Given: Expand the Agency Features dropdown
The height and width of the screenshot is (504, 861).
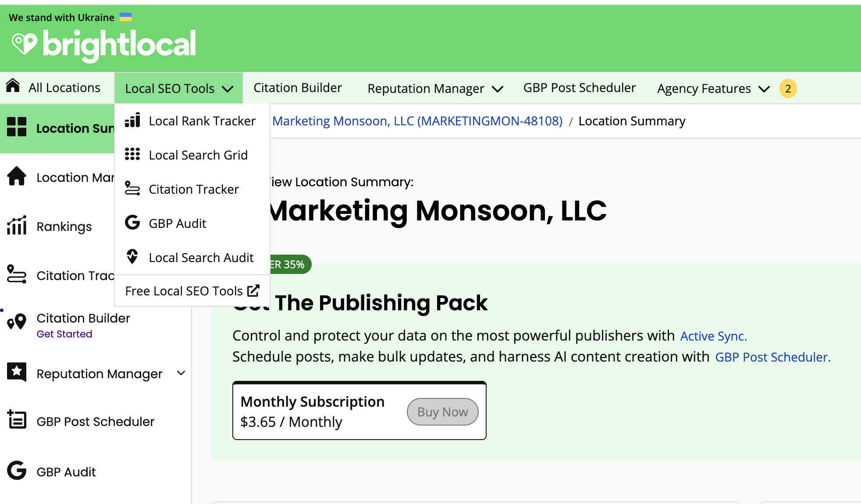Looking at the screenshot, I should point(764,89).
